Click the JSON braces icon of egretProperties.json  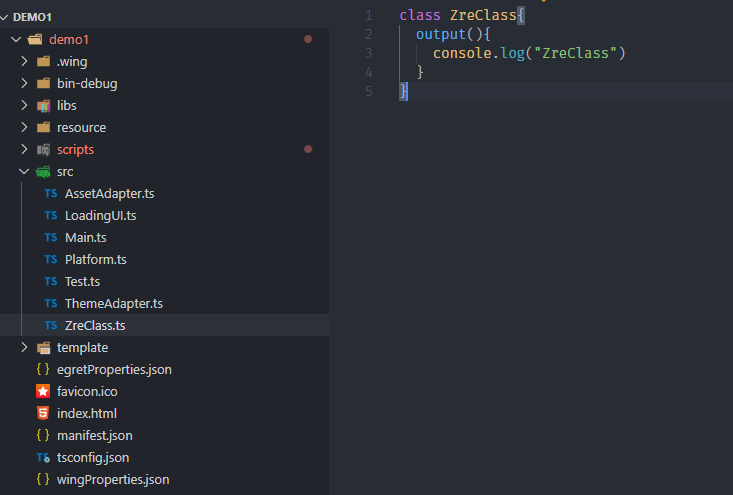(x=43, y=369)
